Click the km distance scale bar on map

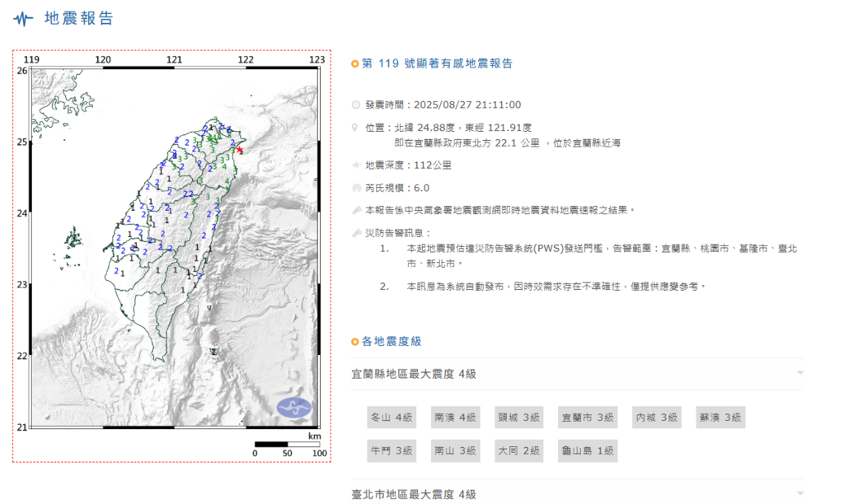tap(287, 445)
